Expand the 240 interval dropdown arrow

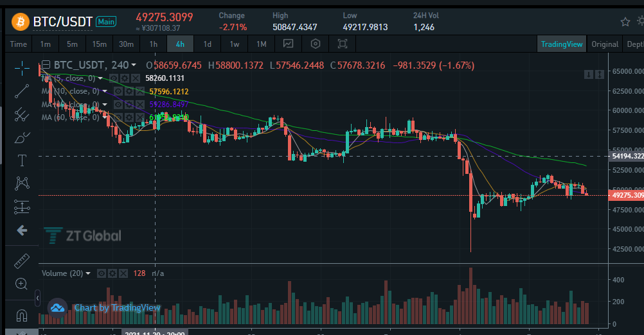coord(134,65)
